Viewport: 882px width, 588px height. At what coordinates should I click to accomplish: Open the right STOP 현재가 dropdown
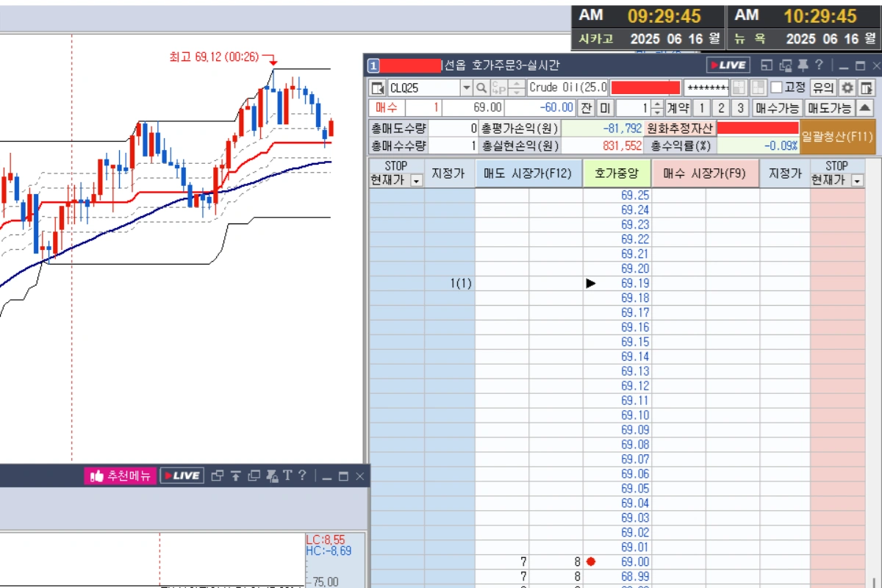pyautogui.click(x=856, y=180)
